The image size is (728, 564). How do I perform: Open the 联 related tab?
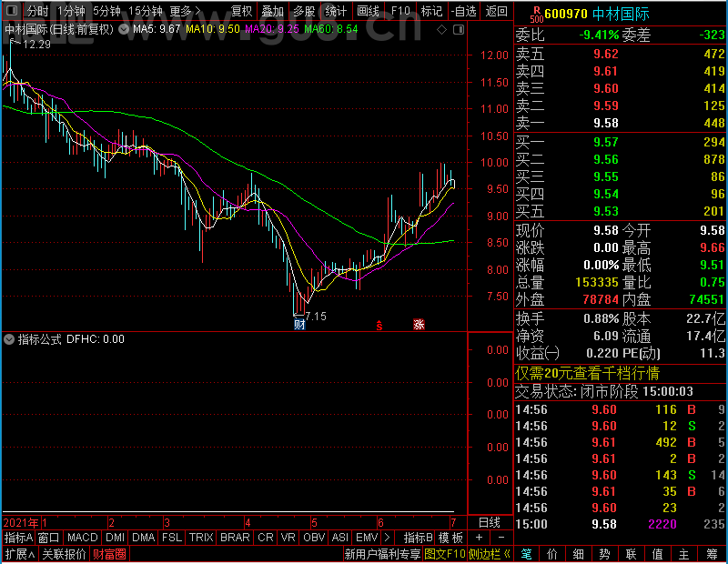(631, 554)
